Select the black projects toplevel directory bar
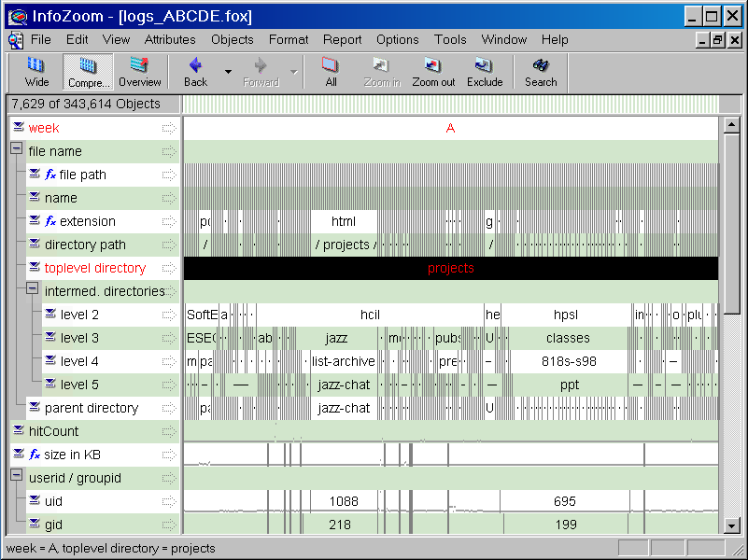The image size is (748, 560). pos(450,268)
